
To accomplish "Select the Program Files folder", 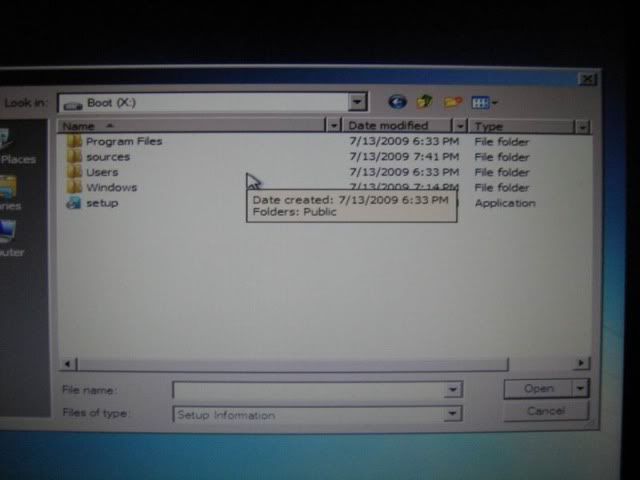I will pyautogui.click(x=123, y=141).
